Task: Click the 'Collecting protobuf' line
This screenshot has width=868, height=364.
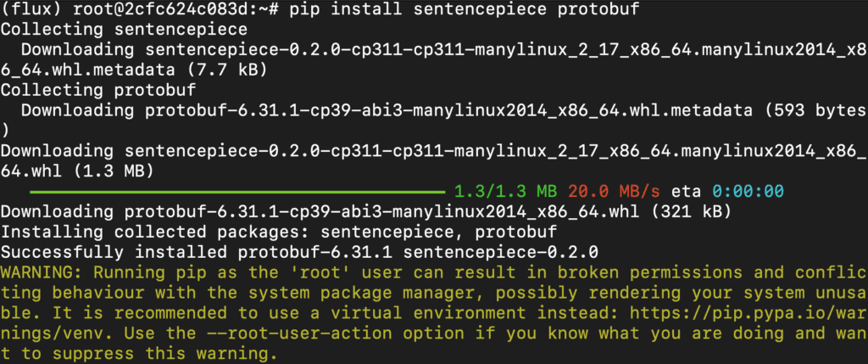Action: click(x=98, y=91)
